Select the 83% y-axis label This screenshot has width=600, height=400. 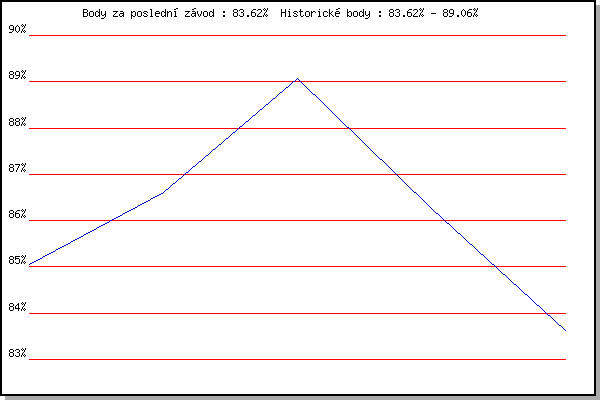pyautogui.click(x=17, y=353)
